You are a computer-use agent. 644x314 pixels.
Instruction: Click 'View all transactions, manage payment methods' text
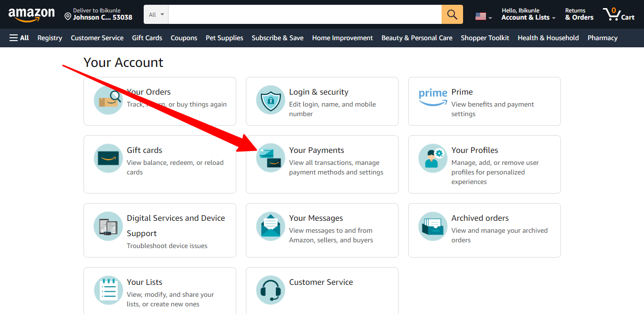coord(336,167)
